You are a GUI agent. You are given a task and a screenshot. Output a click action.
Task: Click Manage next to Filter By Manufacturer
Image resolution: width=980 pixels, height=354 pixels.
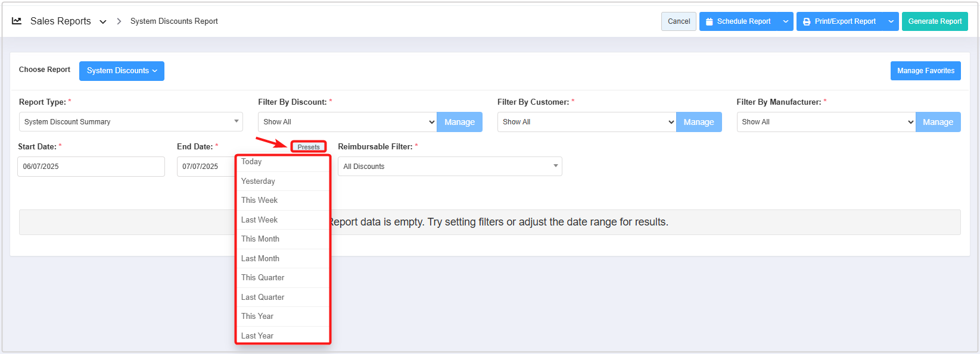[938, 122]
